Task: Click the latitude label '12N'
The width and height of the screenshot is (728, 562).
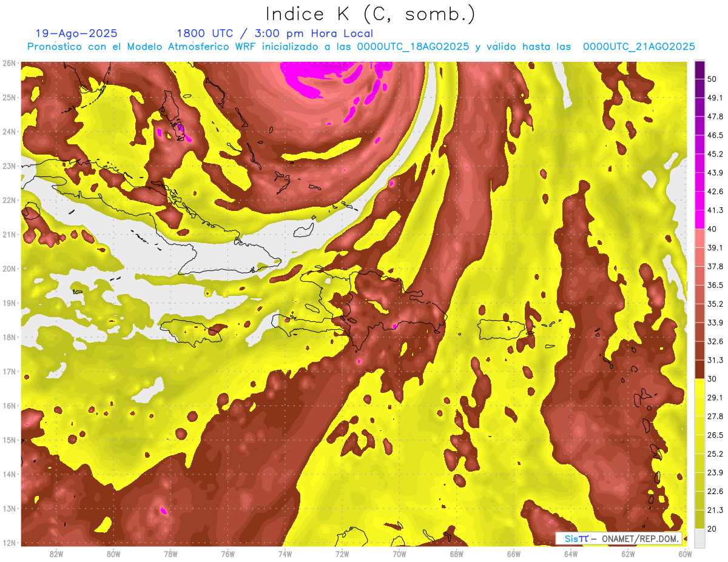Action: [8, 543]
